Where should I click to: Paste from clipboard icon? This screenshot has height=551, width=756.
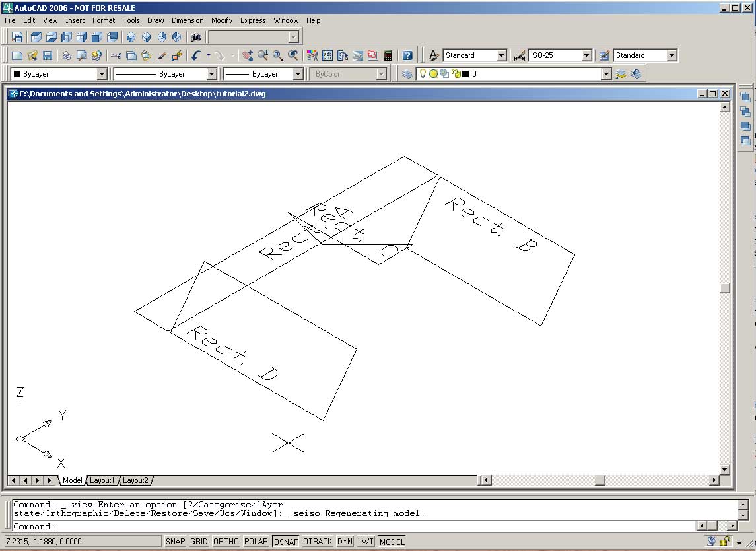(x=147, y=55)
